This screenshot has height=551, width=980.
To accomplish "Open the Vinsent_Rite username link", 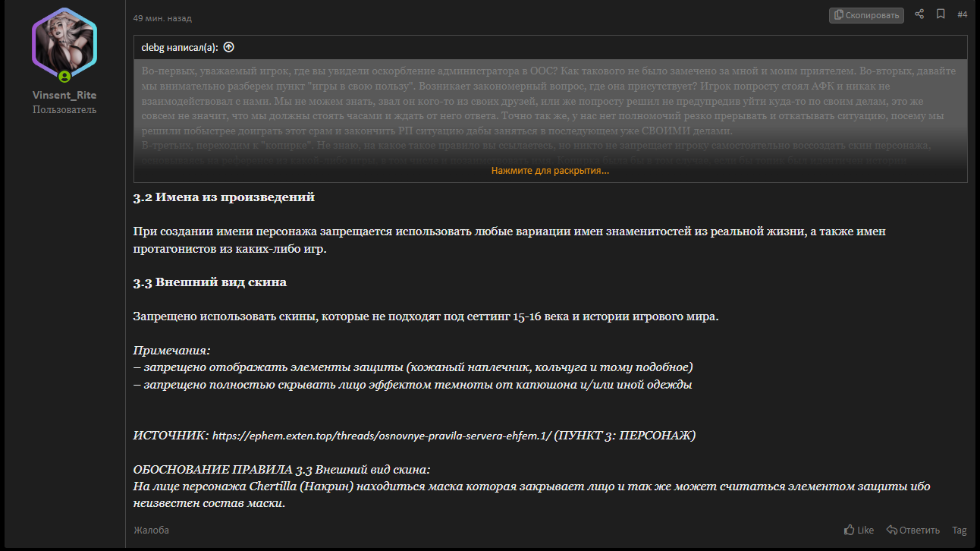I will 64,95.
